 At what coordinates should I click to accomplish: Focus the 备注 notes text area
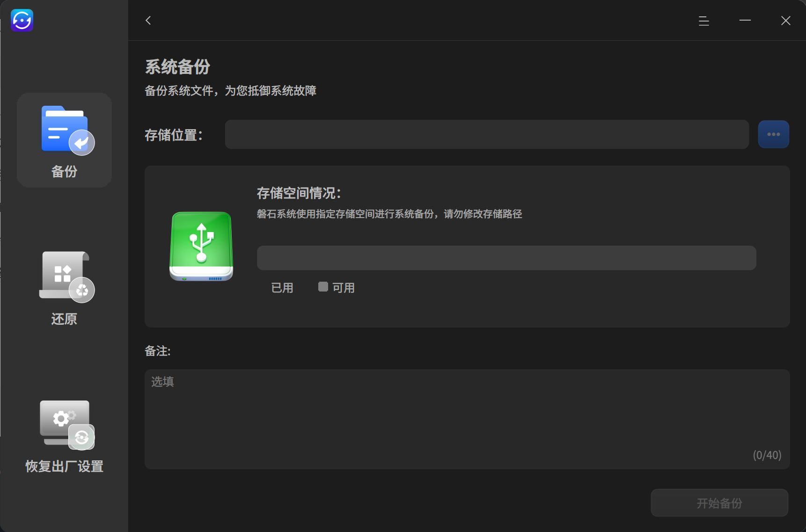(467, 419)
